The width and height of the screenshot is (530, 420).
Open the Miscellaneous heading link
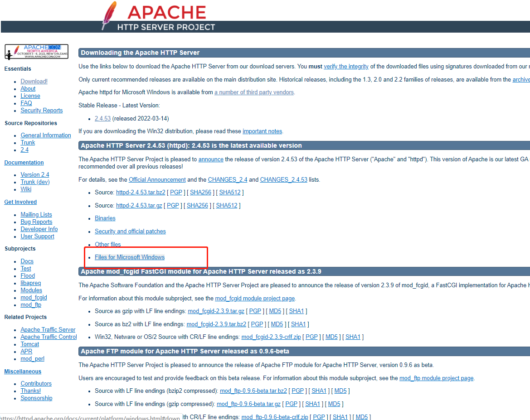[23, 372]
